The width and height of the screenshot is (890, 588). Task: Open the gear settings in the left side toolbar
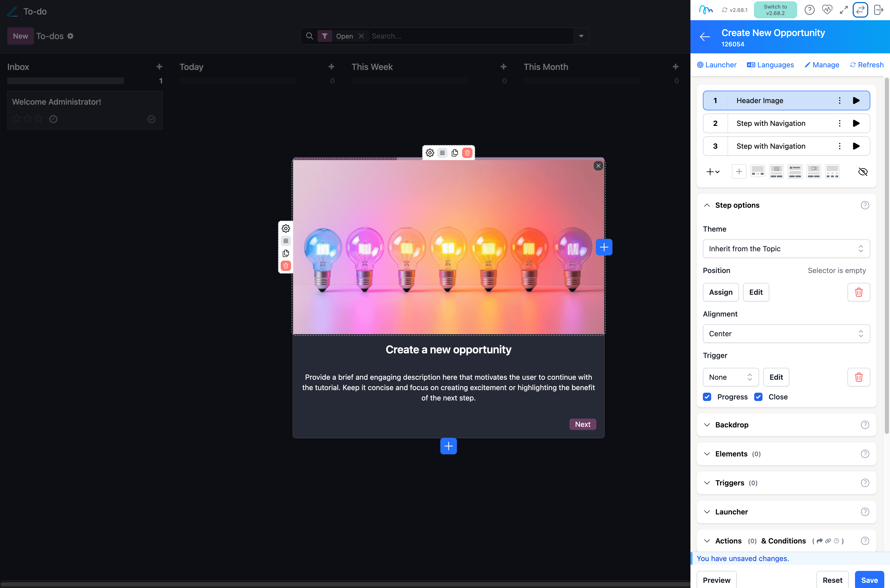(286, 228)
